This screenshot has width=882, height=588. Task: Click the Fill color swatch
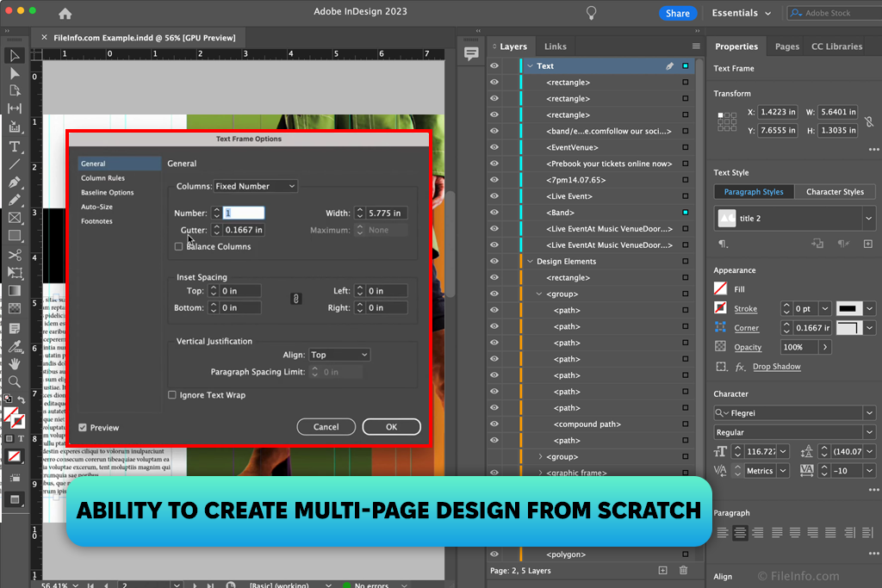click(721, 289)
